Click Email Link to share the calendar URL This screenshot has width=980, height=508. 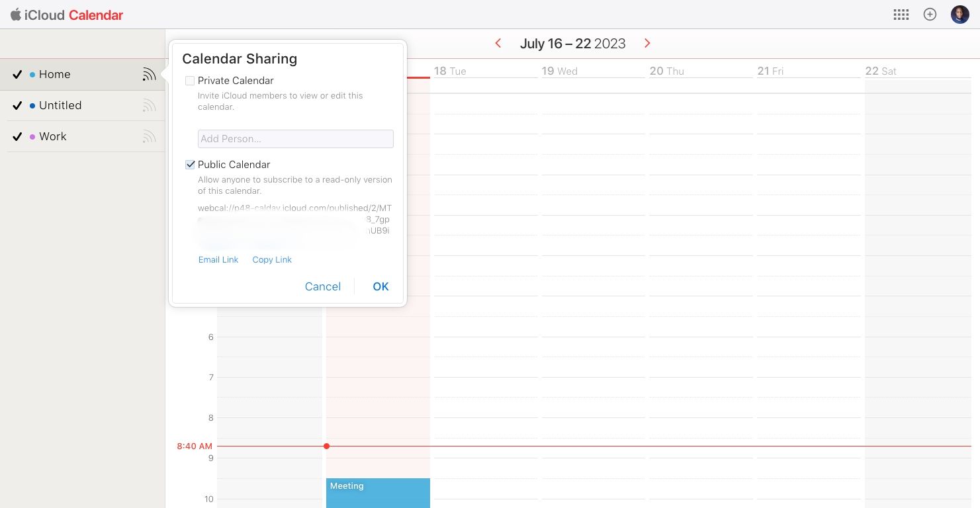[x=218, y=259]
